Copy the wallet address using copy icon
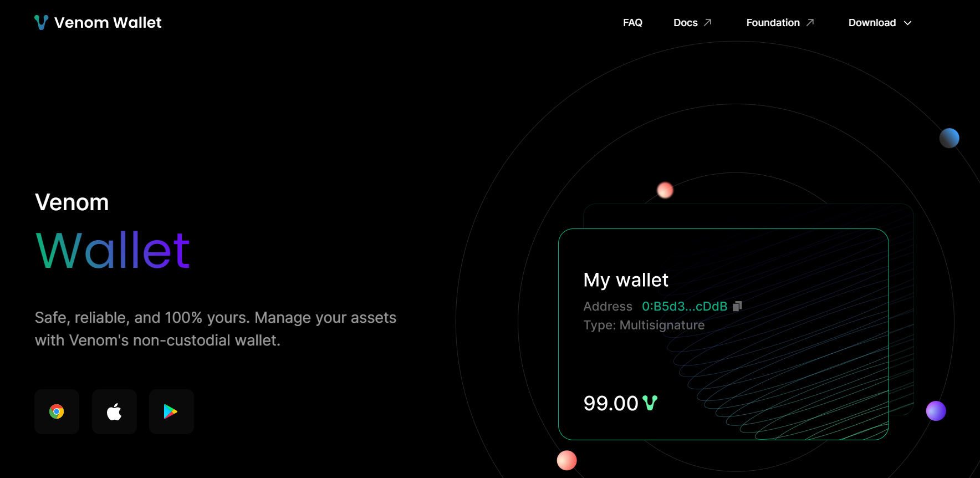The image size is (980, 478). 737,306
